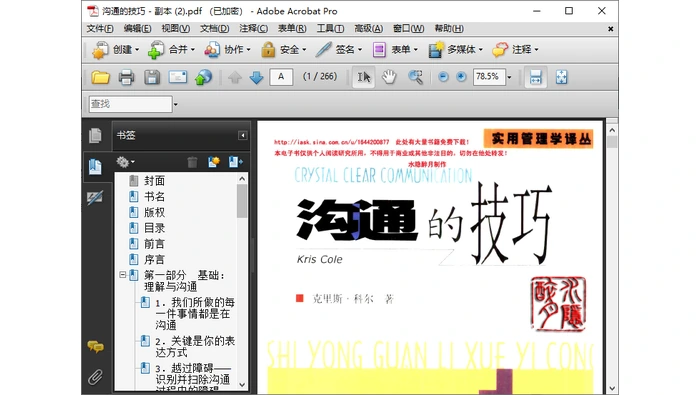Image resolution: width=700 pixels, height=395 pixels.
Task: Click the globe upload icon
Action: click(x=203, y=77)
